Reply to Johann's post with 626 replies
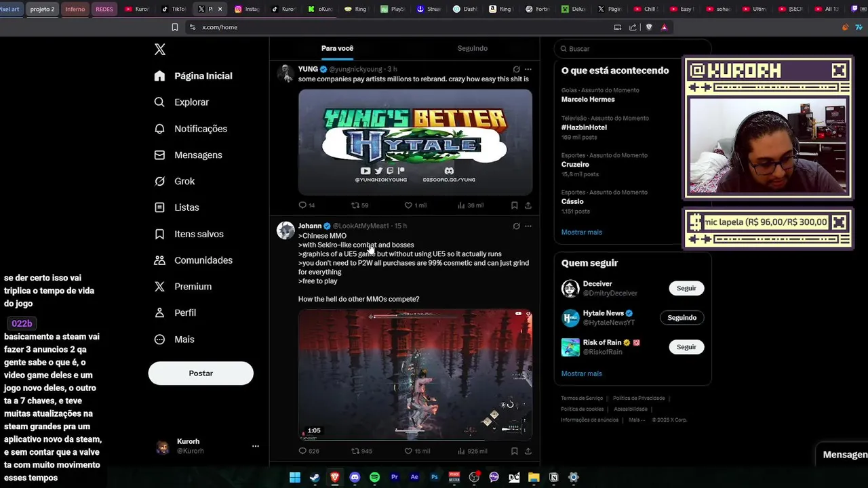The width and height of the screenshot is (868, 488). tap(309, 451)
